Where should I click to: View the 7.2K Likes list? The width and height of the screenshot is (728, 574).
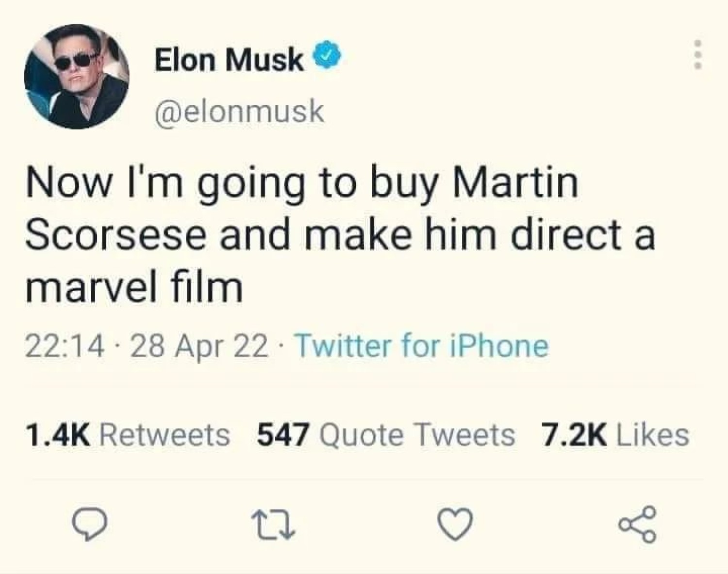click(x=615, y=434)
